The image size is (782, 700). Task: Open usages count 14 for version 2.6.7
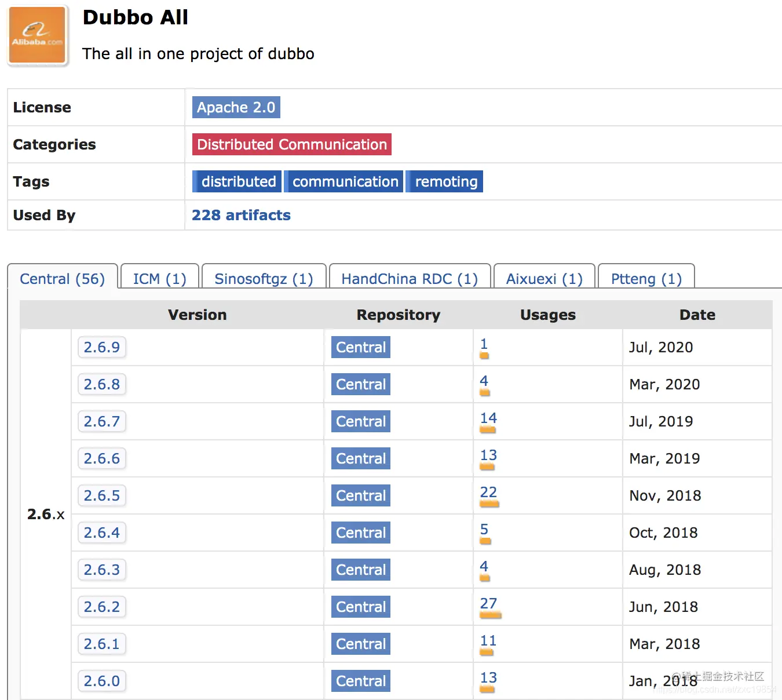[488, 418]
